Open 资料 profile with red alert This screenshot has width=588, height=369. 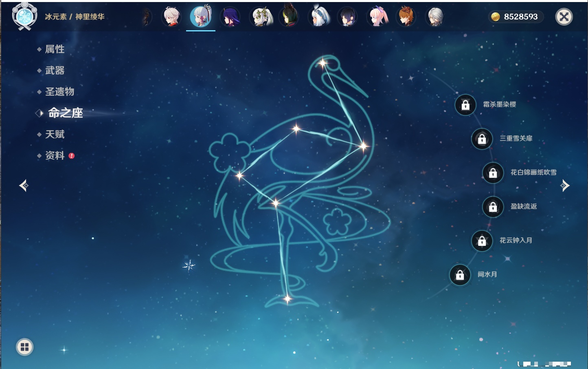coord(55,155)
